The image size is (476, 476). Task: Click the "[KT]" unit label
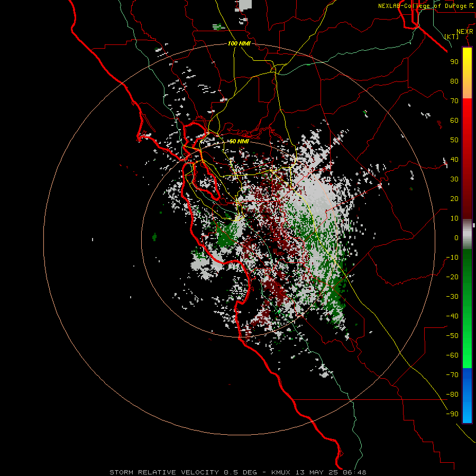[x=452, y=36]
